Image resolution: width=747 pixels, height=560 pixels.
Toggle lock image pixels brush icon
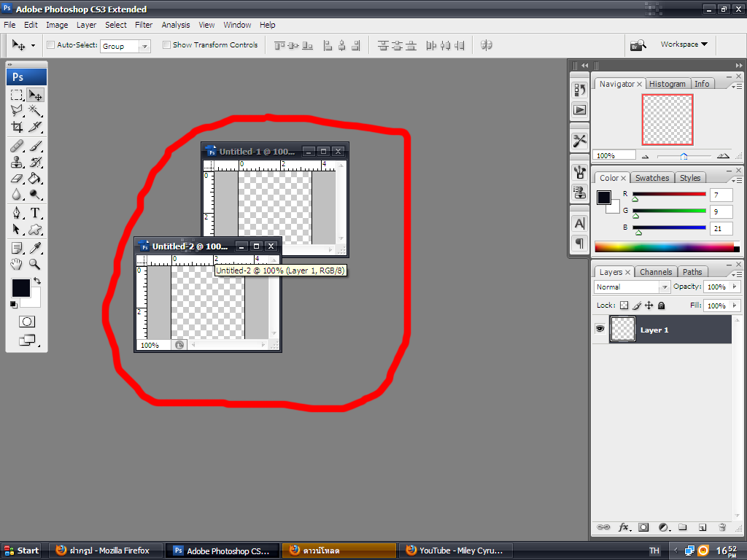pos(637,306)
